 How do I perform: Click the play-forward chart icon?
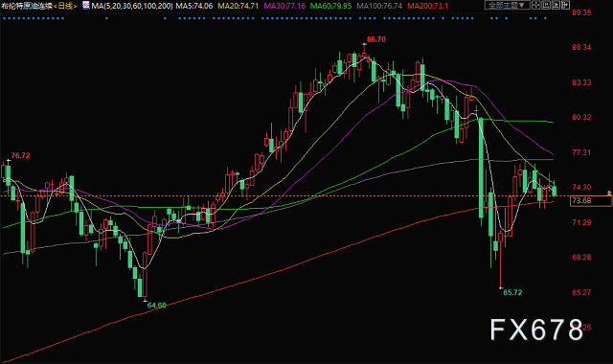(x=556, y=5)
